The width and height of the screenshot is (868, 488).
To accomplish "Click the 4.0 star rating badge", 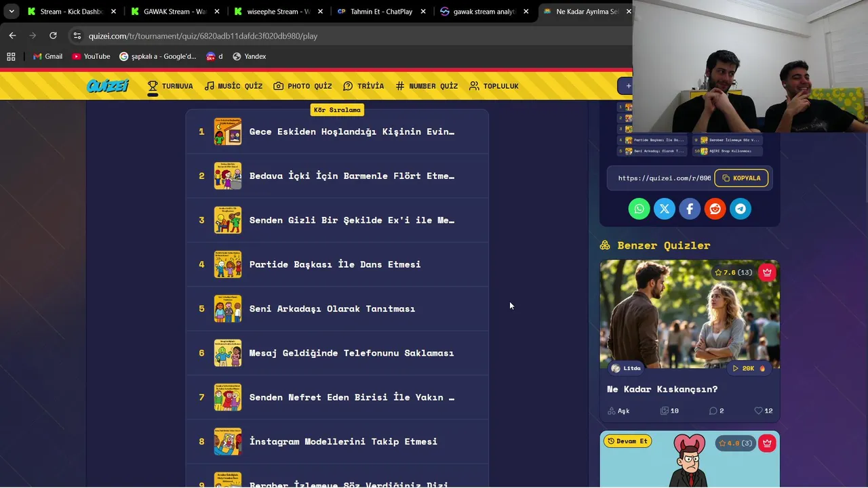I will click(736, 443).
